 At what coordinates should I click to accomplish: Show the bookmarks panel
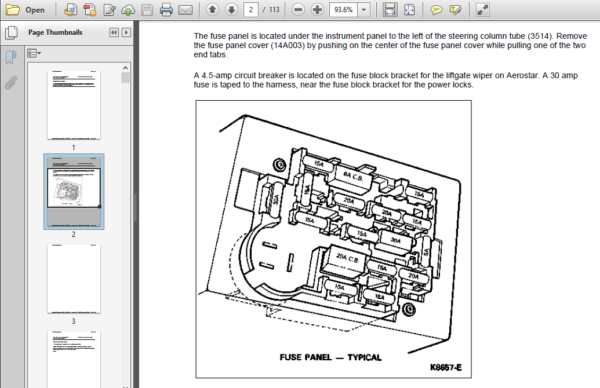11,58
